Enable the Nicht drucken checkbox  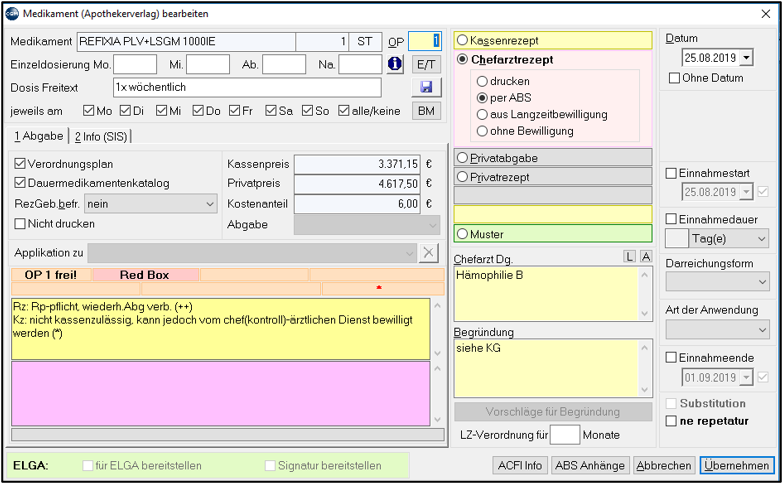coord(20,223)
